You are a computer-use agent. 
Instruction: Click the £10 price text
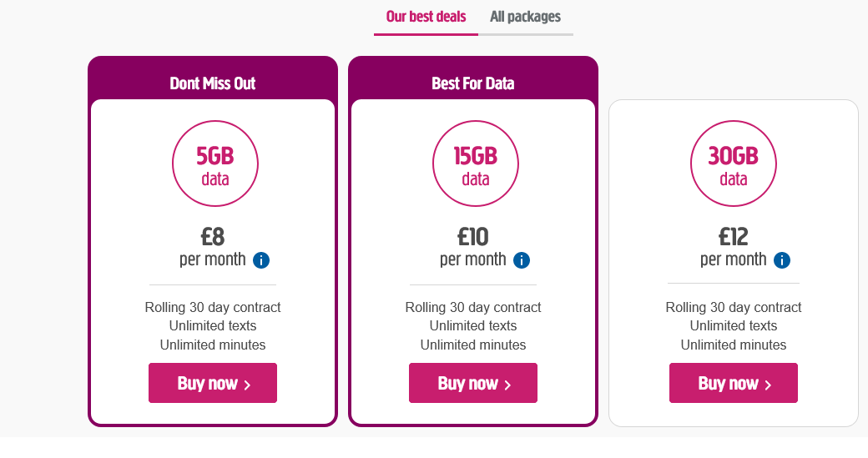(472, 237)
